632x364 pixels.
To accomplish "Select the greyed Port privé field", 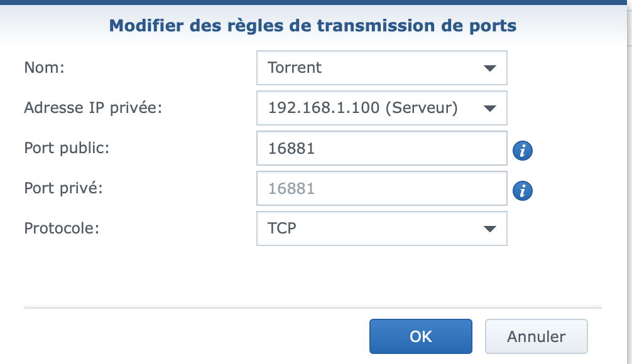I will point(381,189).
